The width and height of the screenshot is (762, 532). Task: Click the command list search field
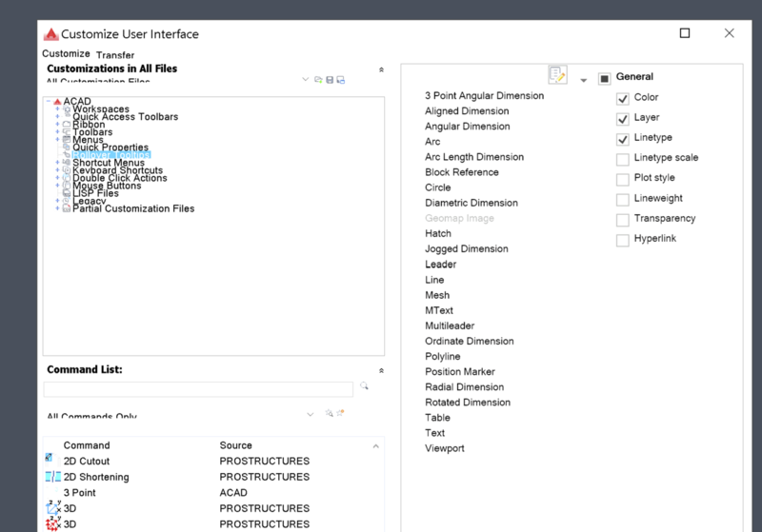(x=198, y=389)
